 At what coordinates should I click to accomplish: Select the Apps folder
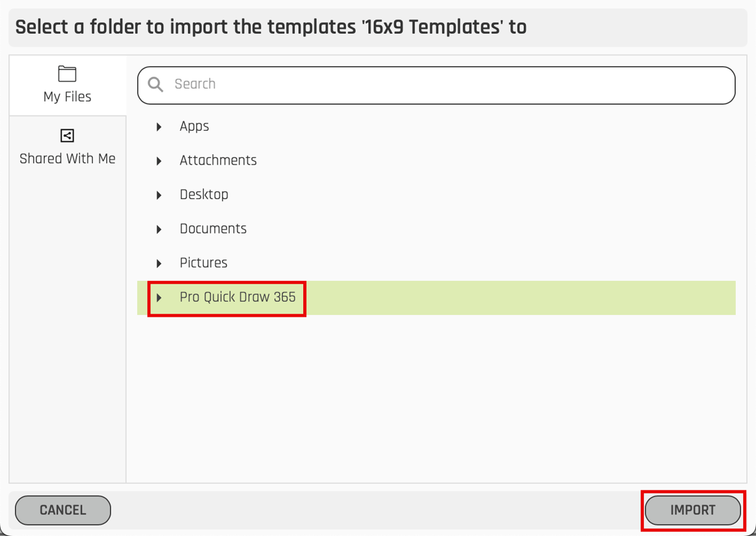pos(194,126)
